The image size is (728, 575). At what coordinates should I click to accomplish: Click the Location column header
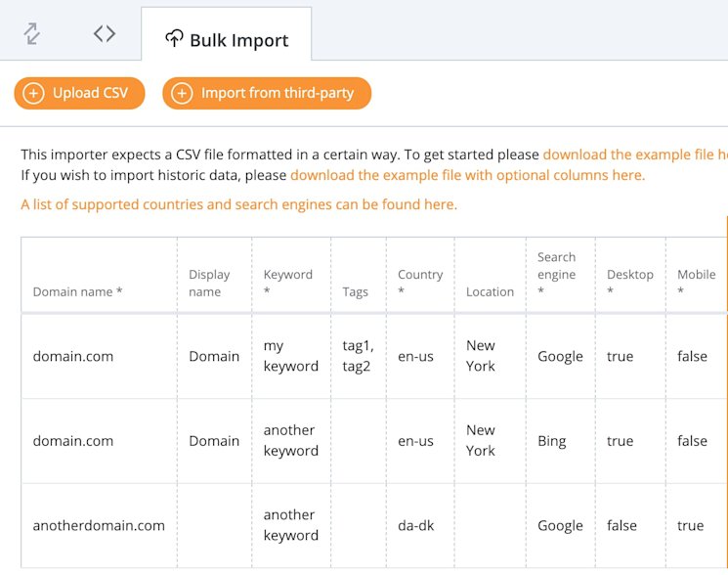tap(490, 291)
